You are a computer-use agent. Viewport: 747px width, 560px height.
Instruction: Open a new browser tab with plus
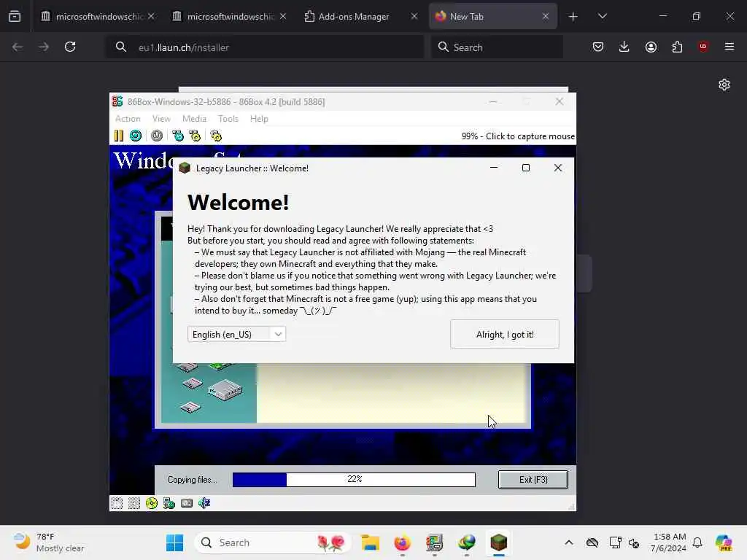(x=573, y=17)
